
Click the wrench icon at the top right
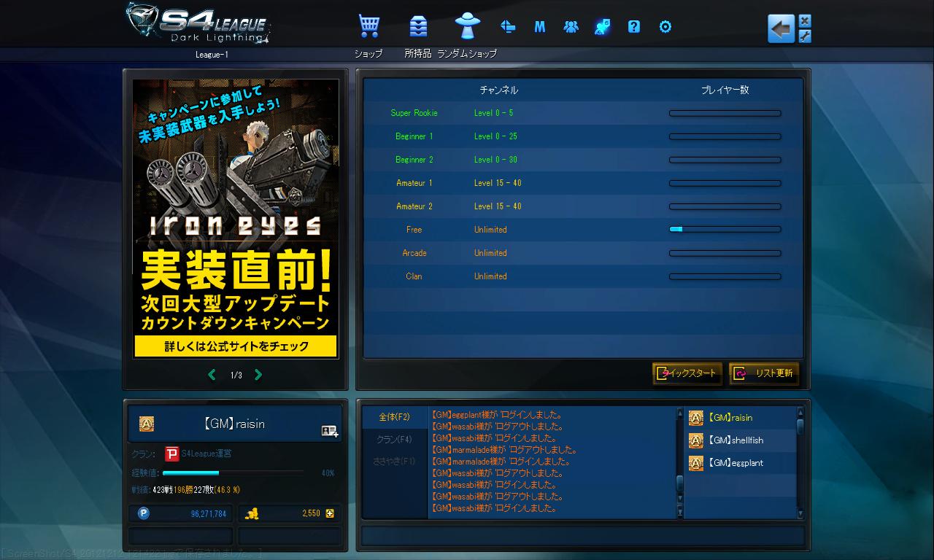pos(805,36)
